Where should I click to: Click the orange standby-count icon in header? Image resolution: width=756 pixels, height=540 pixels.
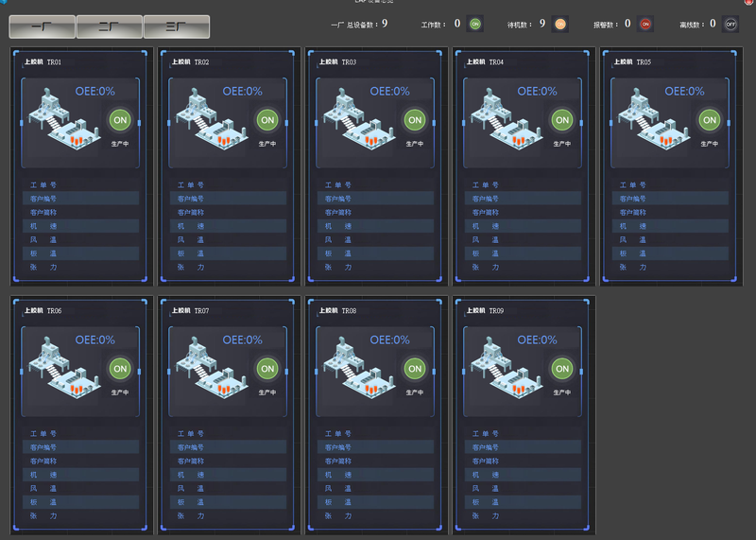tap(560, 24)
